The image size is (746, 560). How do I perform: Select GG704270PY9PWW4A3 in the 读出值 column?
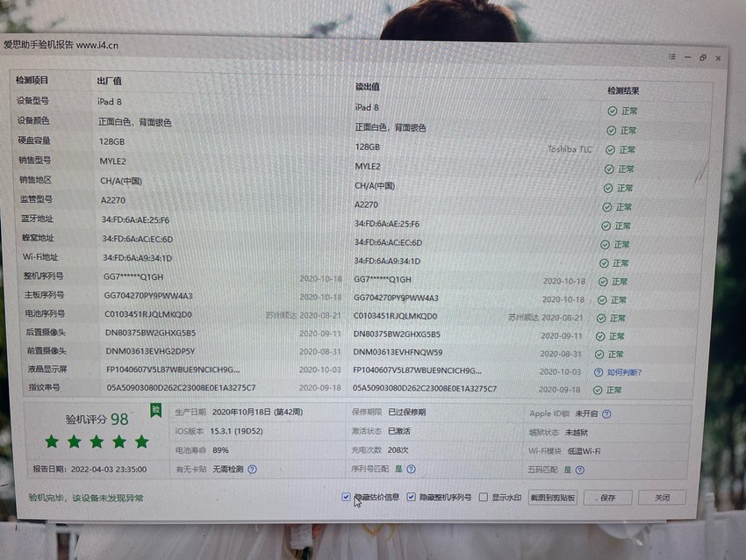click(397, 298)
